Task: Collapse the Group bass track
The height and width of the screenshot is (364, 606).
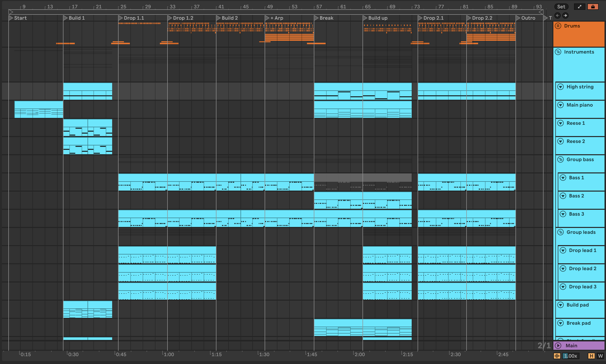Action: point(561,159)
